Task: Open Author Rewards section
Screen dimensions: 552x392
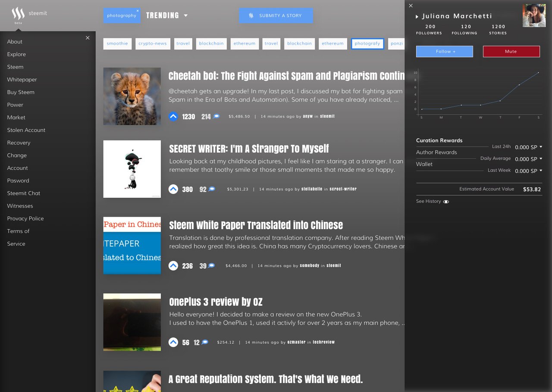Action: click(x=436, y=152)
